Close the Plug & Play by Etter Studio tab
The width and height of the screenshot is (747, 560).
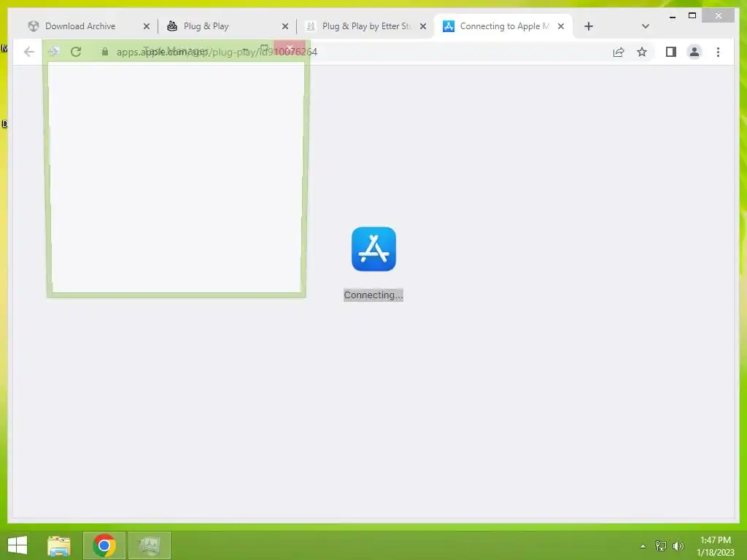click(x=422, y=26)
